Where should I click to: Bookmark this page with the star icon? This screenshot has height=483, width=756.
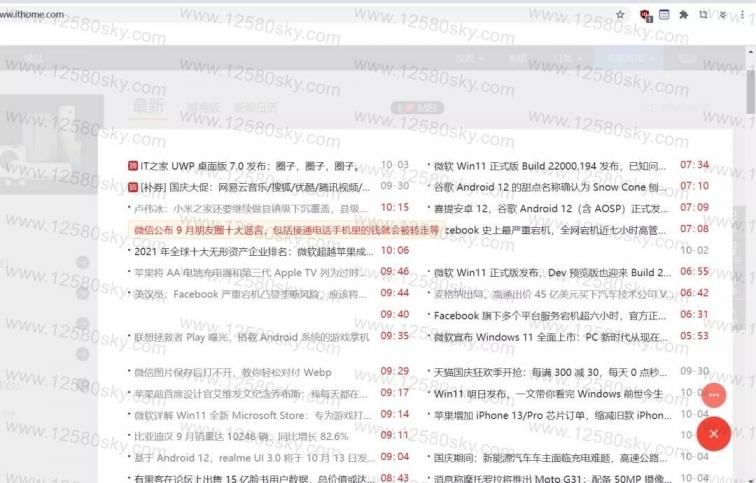click(x=620, y=15)
